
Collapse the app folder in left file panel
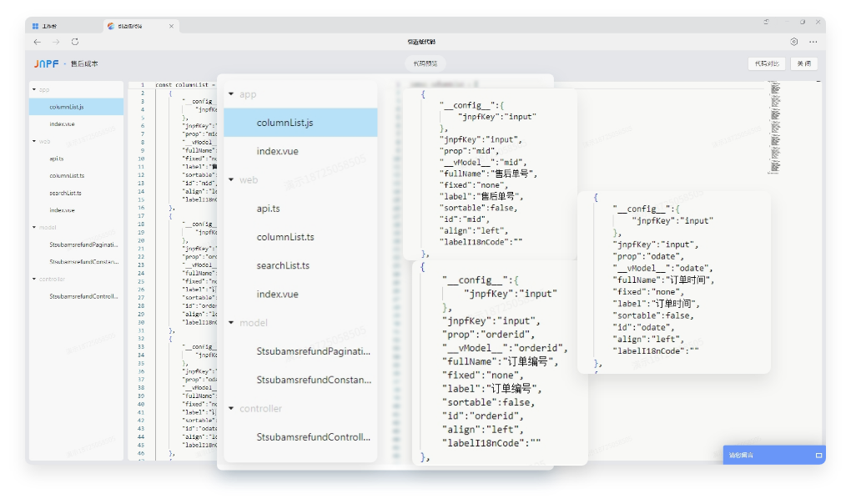click(x=34, y=89)
